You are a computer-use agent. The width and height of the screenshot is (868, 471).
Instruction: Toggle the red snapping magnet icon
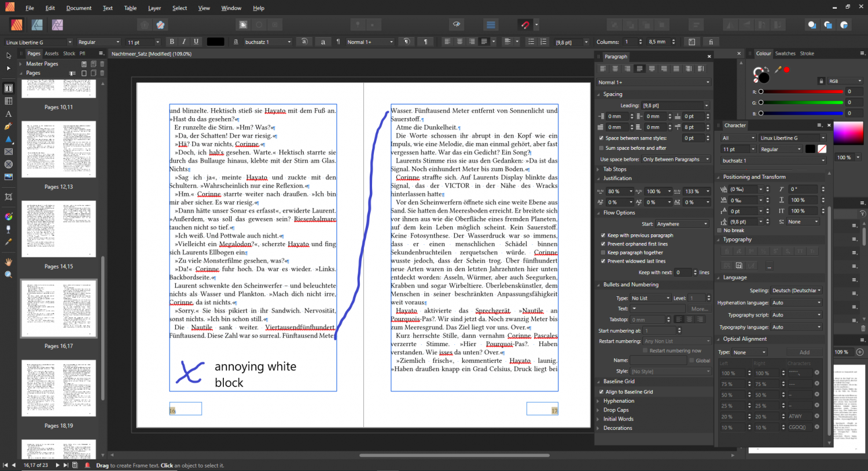(524, 25)
